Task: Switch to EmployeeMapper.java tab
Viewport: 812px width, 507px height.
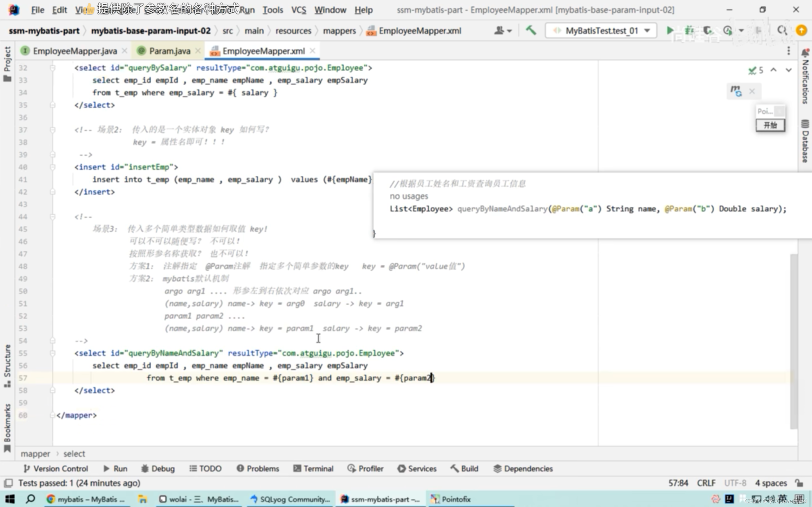Action: [75, 51]
